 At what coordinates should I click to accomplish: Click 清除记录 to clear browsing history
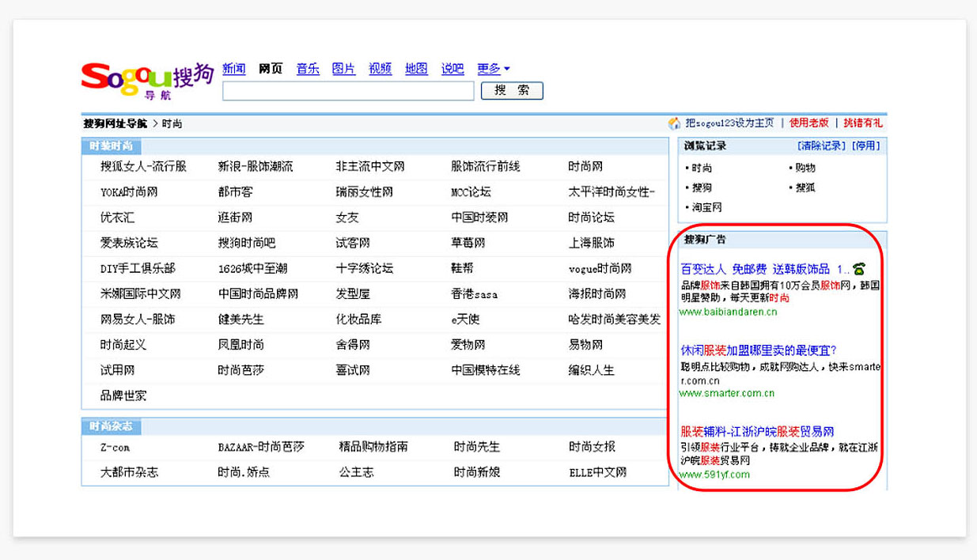click(822, 146)
